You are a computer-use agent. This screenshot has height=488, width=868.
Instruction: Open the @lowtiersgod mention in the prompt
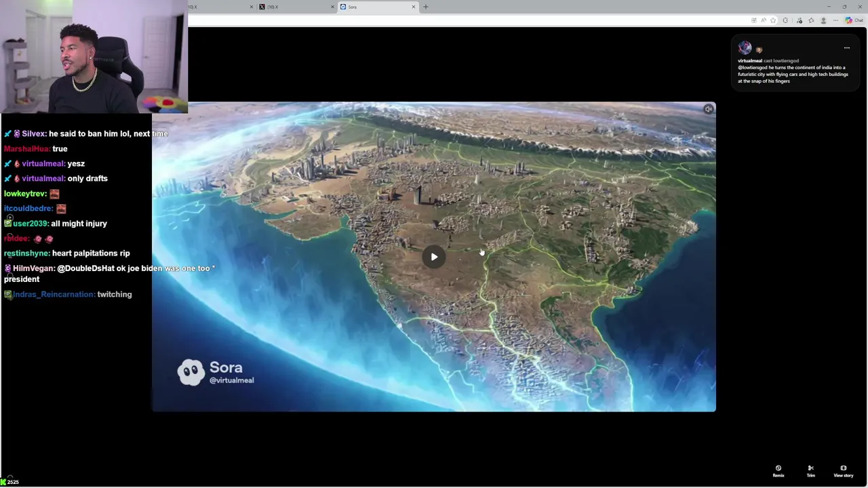point(752,68)
